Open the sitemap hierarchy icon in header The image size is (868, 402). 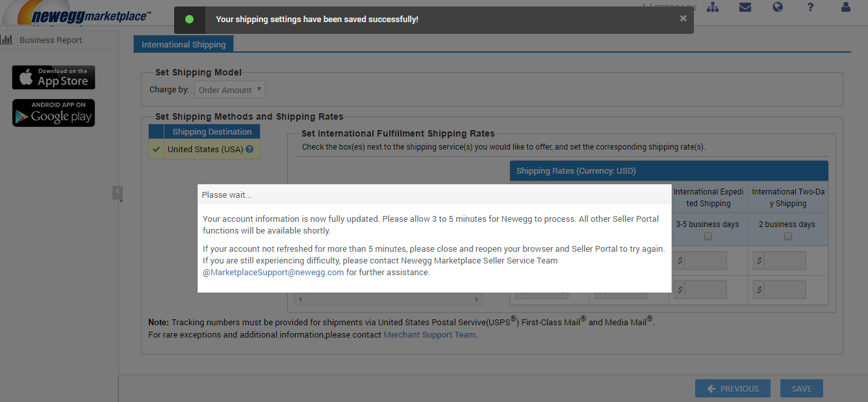point(713,7)
